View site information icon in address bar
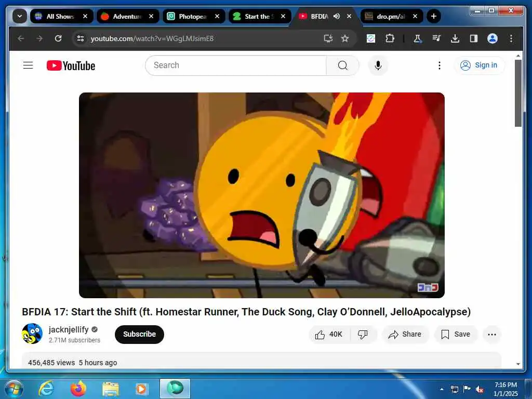The height and width of the screenshot is (399, 532). [x=81, y=38]
